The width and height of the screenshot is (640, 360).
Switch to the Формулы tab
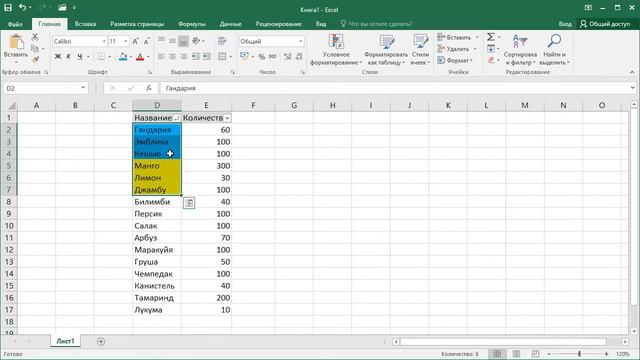pos(192,24)
